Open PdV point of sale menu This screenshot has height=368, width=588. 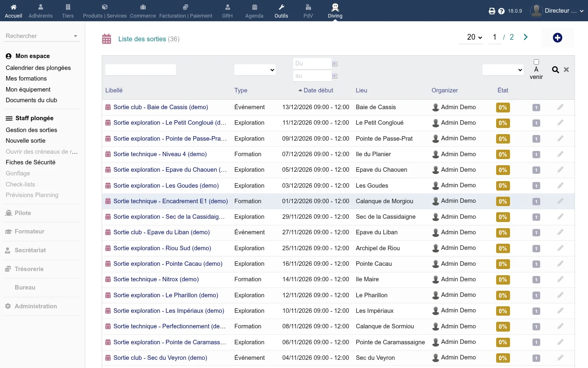tap(308, 11)
